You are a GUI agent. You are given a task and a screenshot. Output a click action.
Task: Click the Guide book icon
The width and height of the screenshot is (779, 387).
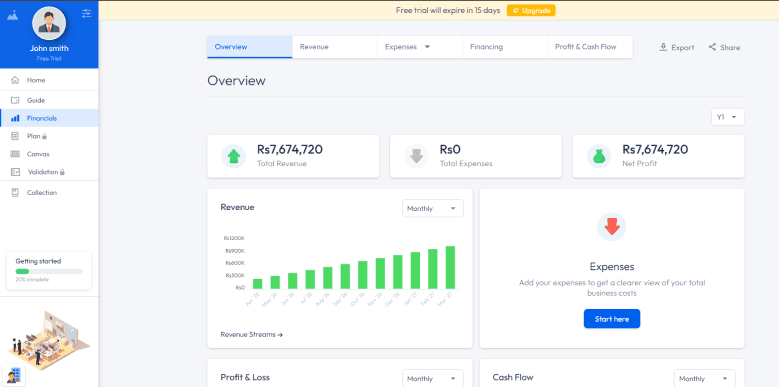pos(15,100)
